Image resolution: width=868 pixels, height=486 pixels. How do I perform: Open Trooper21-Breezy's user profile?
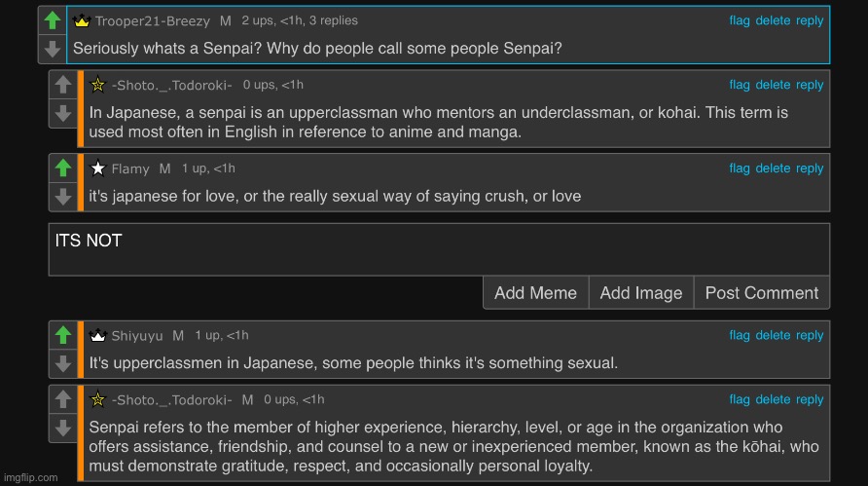click(x=151, y=20)
